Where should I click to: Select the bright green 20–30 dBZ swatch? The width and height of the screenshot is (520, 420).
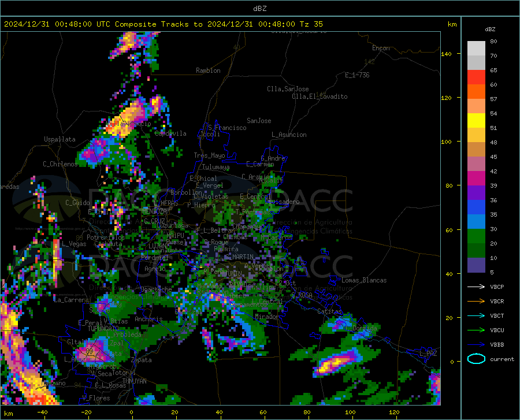(476, 236)
